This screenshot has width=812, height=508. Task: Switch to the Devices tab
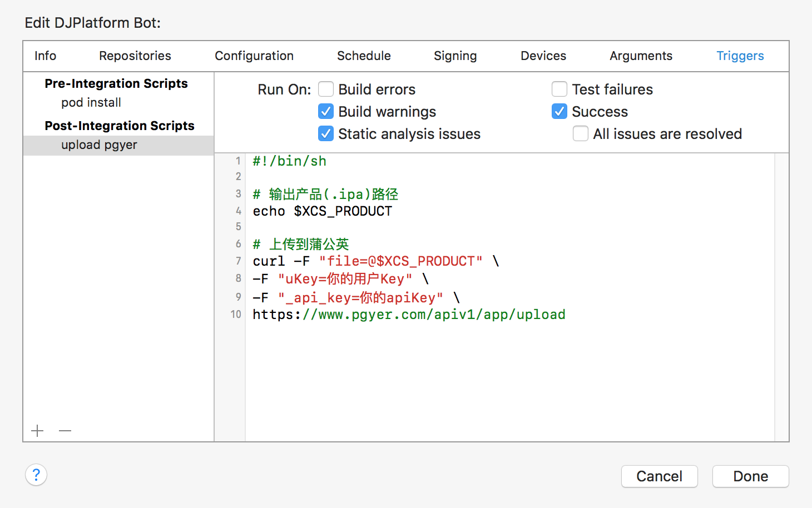click(x=543, y=56)
